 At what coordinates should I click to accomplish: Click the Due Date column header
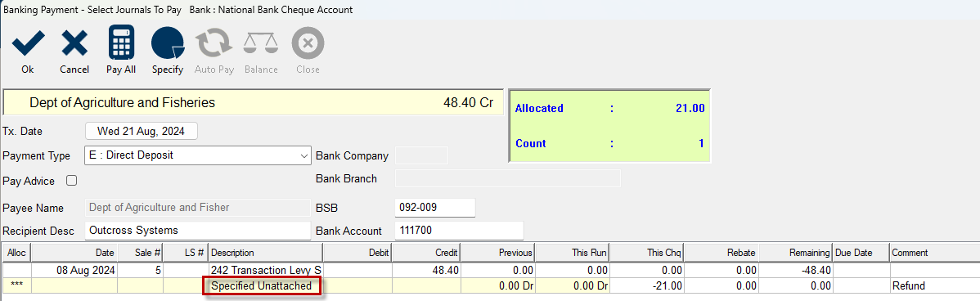point(861,253)
